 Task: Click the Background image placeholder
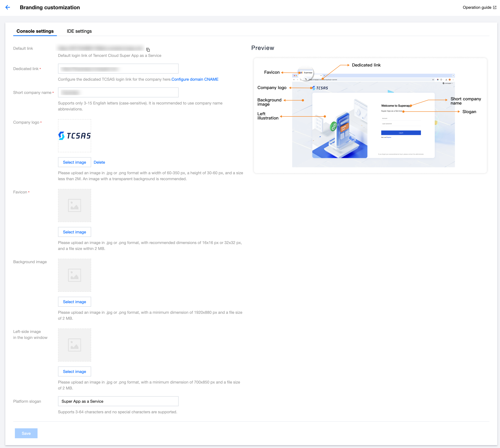click(74, 275)
